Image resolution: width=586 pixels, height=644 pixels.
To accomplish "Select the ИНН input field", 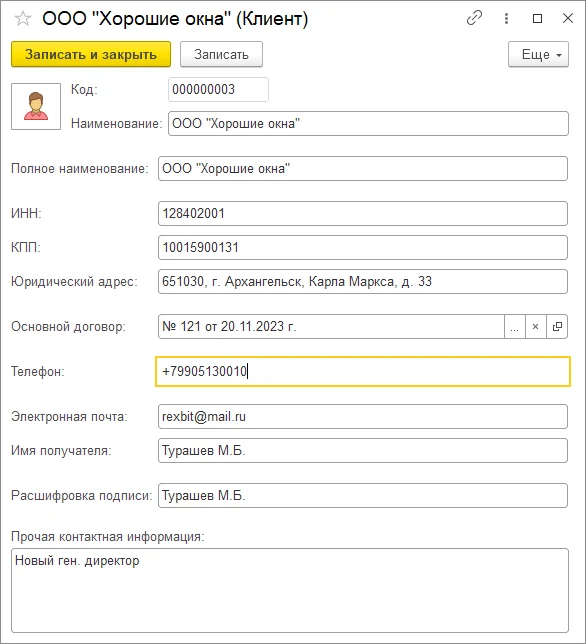I will 363,214.
